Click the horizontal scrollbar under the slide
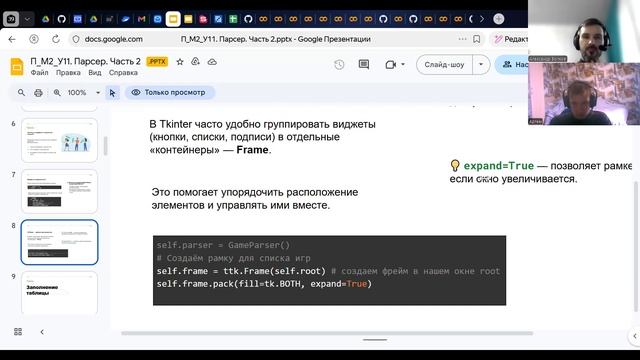 coord(327,333)
